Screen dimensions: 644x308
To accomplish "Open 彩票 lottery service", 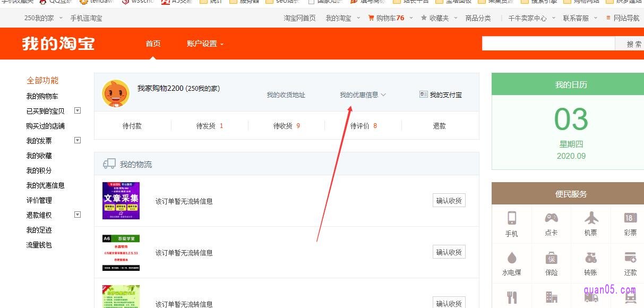I will coord(630,224).
